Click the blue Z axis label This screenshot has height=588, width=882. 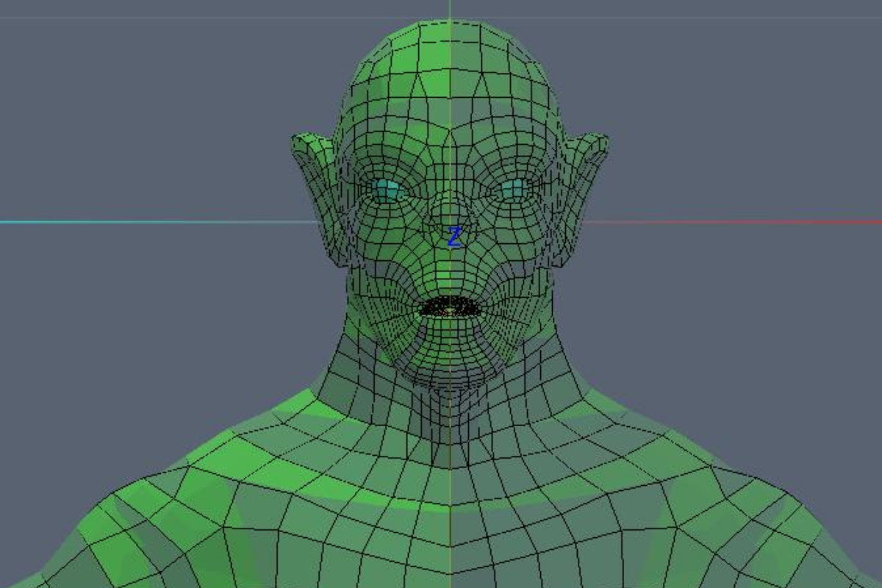(x=455, y=237)
